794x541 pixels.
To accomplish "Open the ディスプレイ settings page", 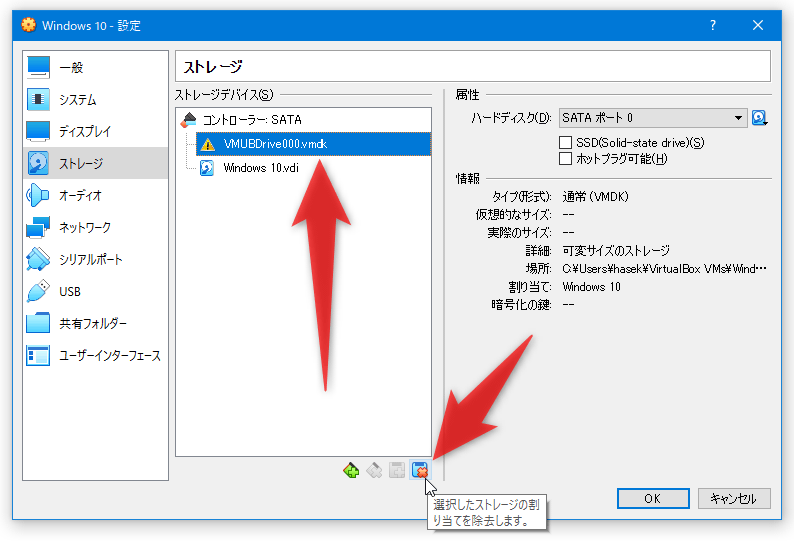I will [x=95, y=131].
